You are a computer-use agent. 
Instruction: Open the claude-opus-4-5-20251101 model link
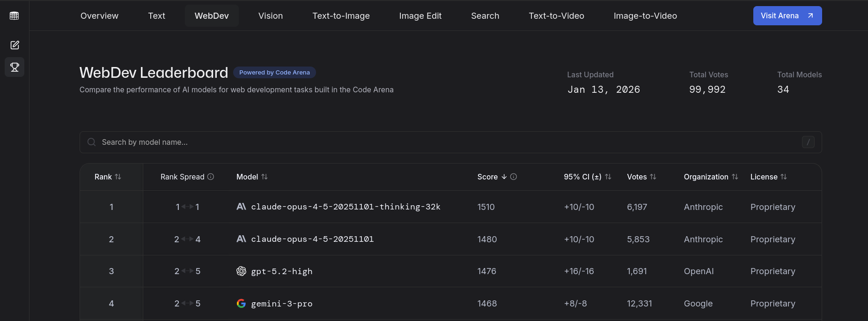(312, 239)
